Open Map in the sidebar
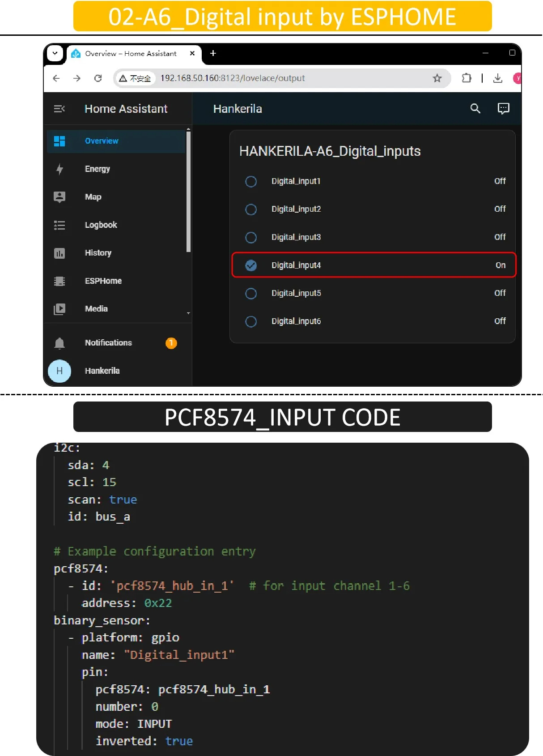Viewport: 543px width, 756px height. [x=116, y=197]
